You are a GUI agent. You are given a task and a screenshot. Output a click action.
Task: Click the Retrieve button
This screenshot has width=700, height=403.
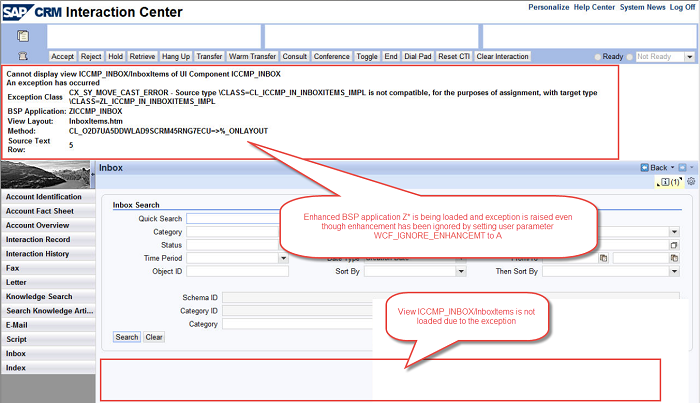click(142, 57)
